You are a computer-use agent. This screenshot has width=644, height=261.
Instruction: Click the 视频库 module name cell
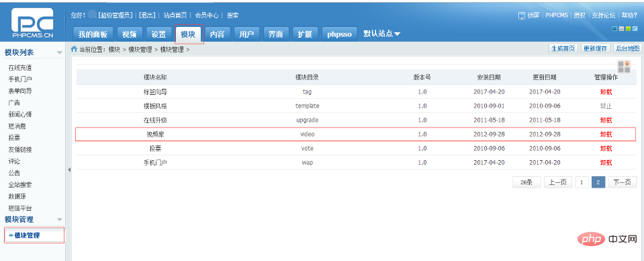(155, 135)
